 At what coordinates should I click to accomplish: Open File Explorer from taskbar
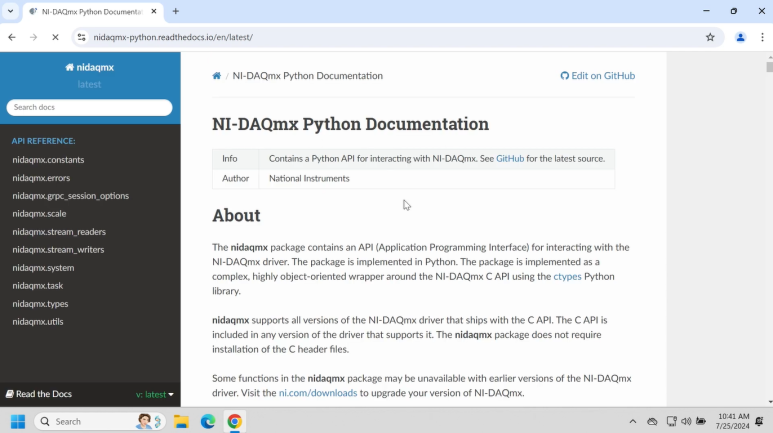[181, 422]
